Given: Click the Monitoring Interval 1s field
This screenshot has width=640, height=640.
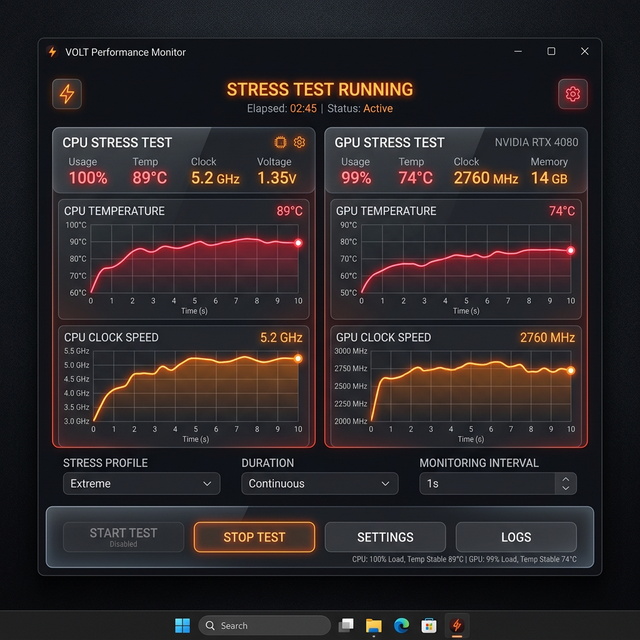Looking at the screenshot, I should pos(487,484).
